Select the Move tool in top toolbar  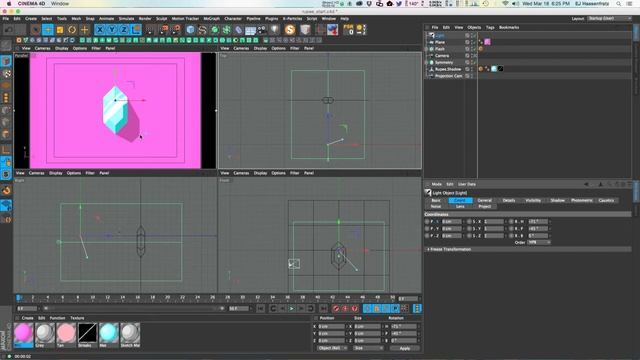pyautogui.click(x=48, y=30)
